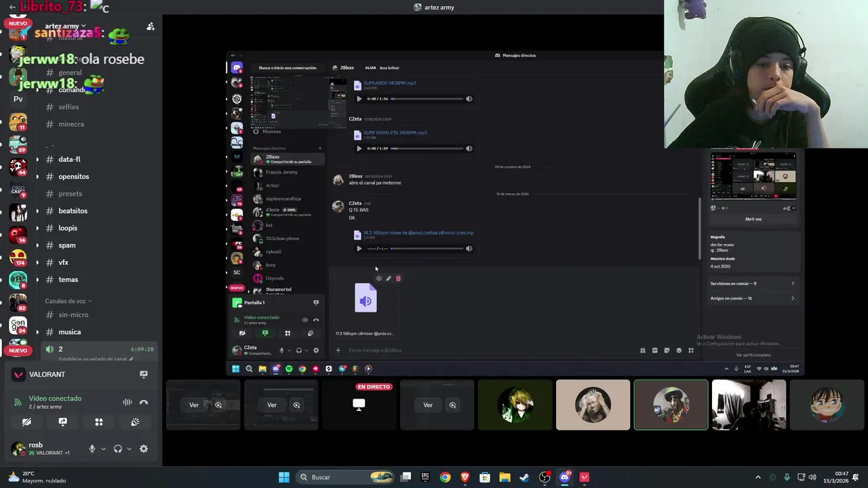This screenshot has height=488, width=868.
Task: Open dapleencarafloja direct message
Action: pyautogui.click(x=287, y=199)
